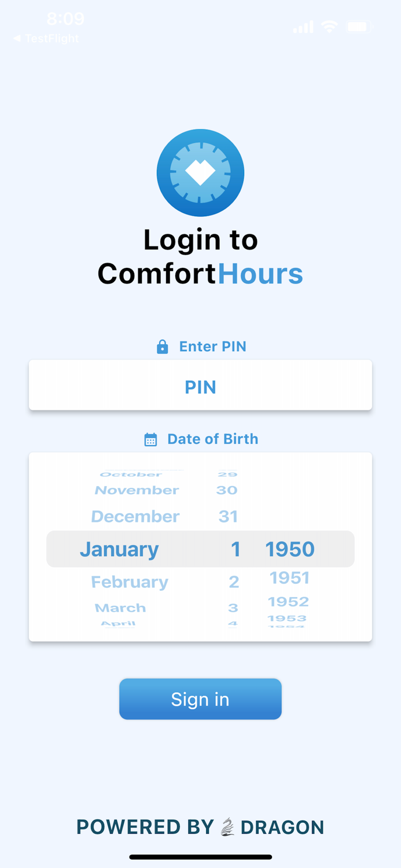The image size is (401, 868).
Task: Select day 2 in the day picker
Action: pos(234,581)
